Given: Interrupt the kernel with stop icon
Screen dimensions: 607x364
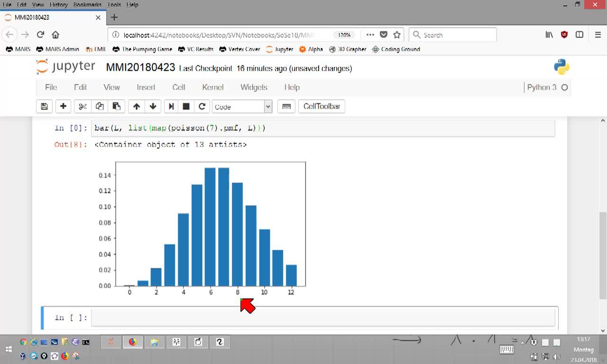Looking at the screenshot, I should 186,106.
